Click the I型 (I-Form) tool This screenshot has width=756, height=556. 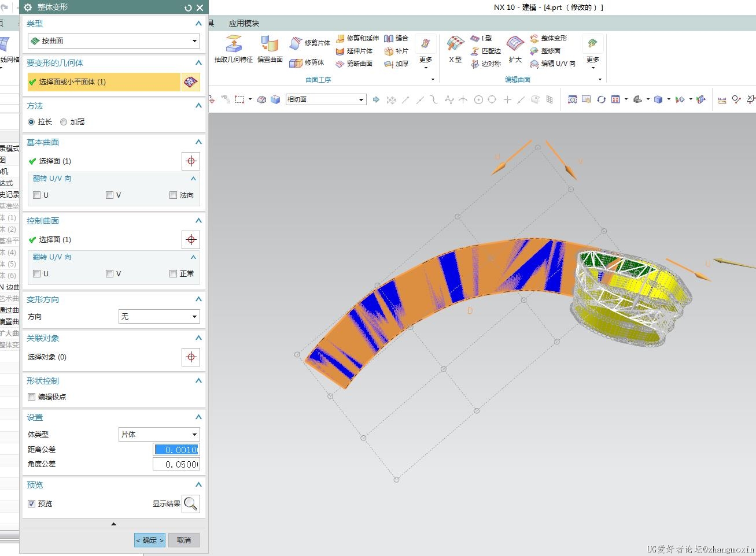481,38
